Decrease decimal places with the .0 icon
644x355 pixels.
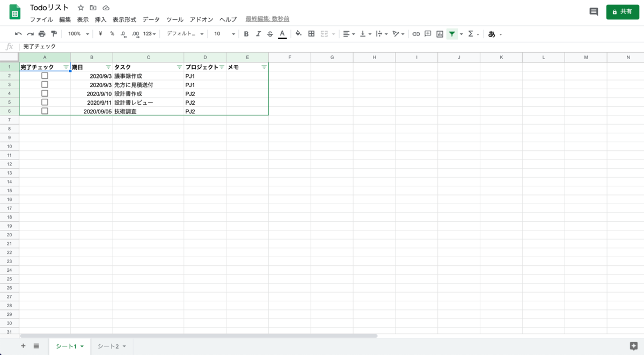pos(123,34)
